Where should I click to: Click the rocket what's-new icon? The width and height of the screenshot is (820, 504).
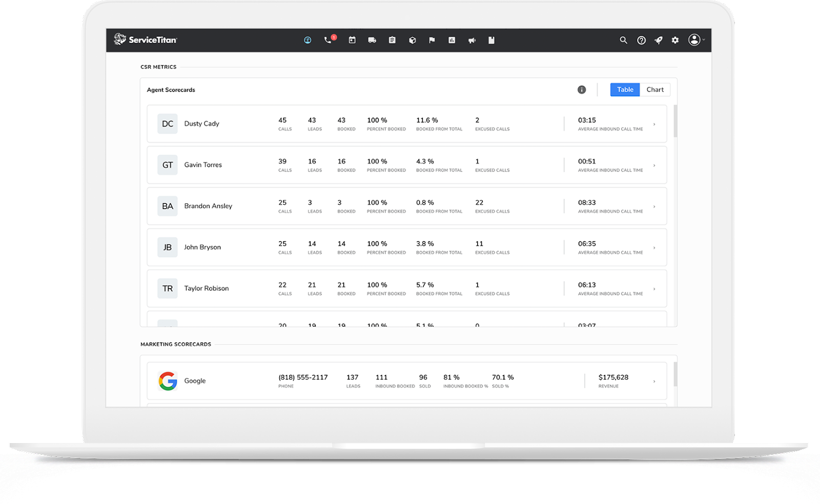pyautogui.click(x=658, y=40)
